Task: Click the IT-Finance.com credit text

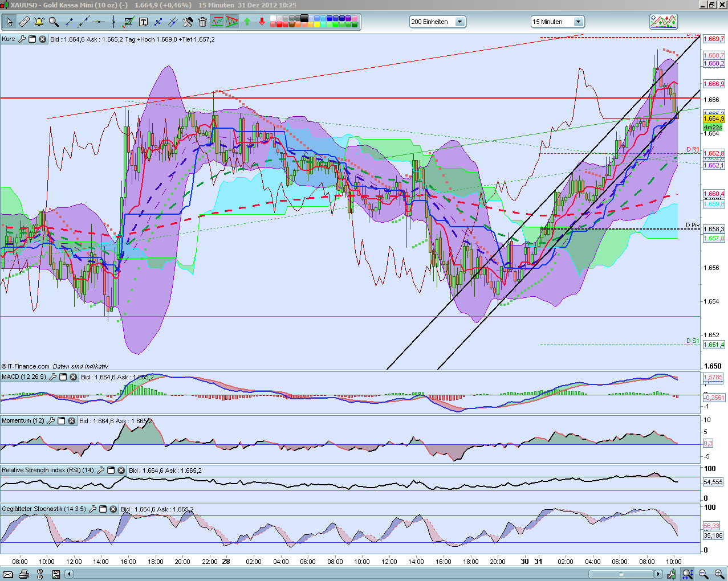Action: coord(26,366)
